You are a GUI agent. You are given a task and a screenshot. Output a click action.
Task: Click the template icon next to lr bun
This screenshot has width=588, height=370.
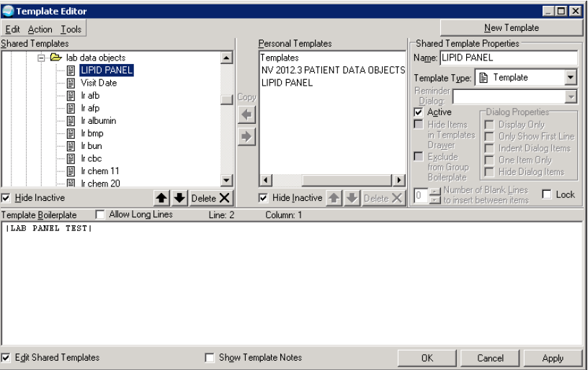click(71, 145)
